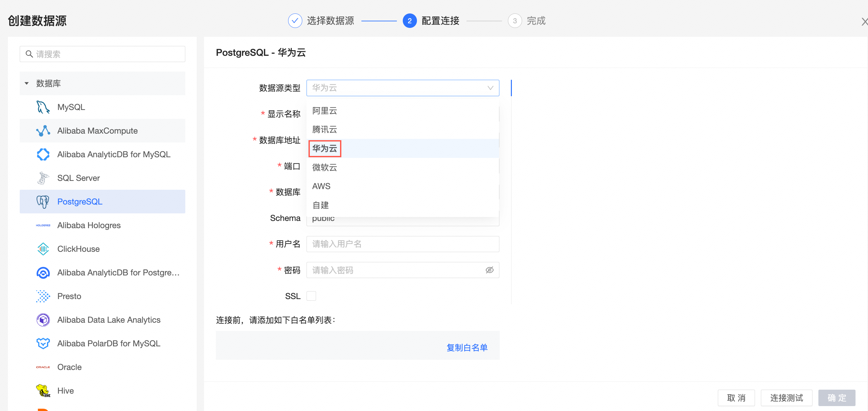Click the Data Lake Analytics icon

pos(43,320)
